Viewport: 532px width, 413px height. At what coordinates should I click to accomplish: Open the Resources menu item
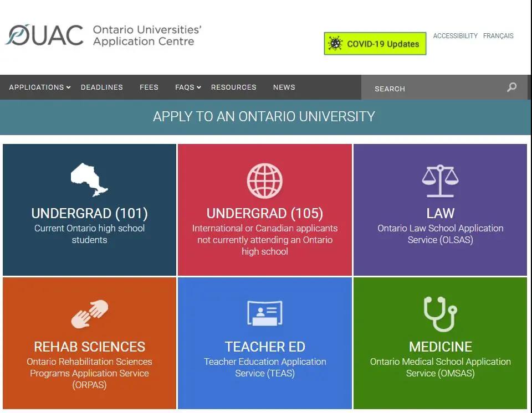[234, 87]
